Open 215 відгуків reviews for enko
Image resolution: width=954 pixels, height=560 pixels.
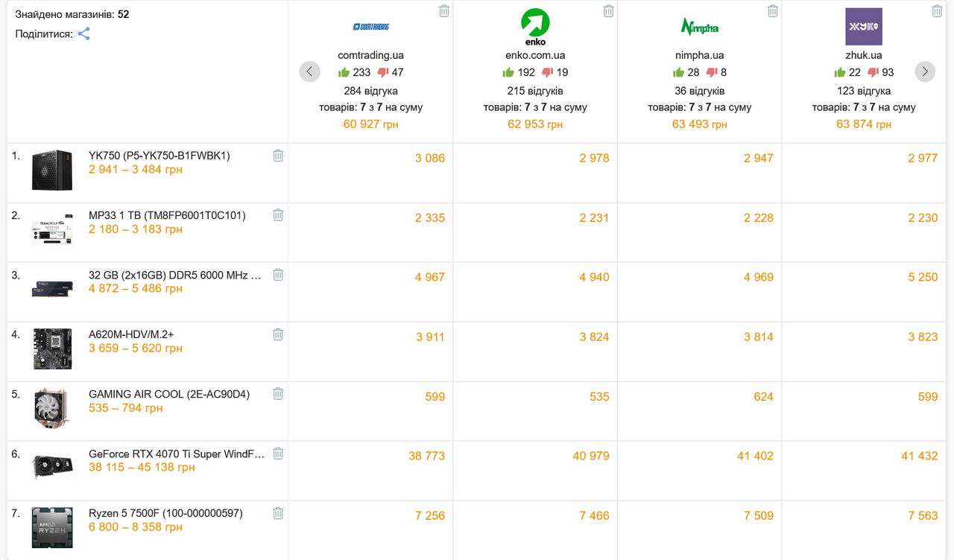point(535,91)
